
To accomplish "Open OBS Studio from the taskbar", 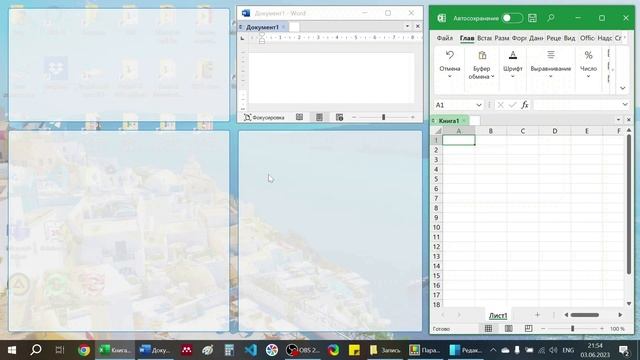I will [302, 350].
